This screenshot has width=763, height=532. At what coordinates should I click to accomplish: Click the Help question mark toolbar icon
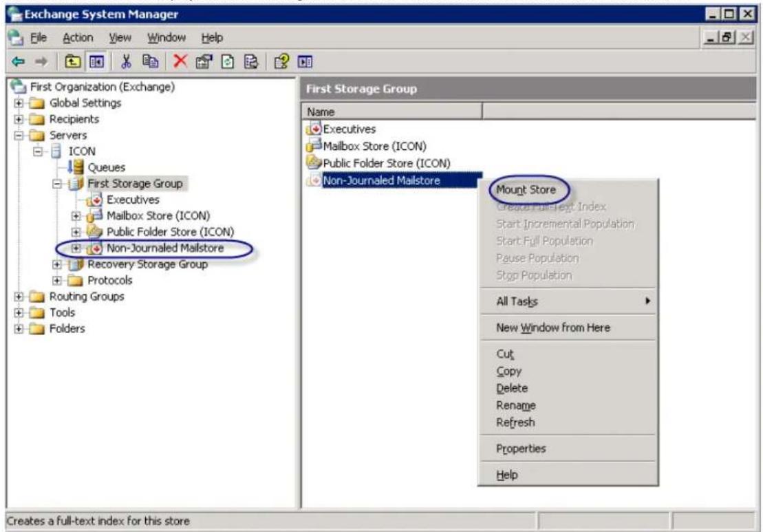[x=282, y=61]
